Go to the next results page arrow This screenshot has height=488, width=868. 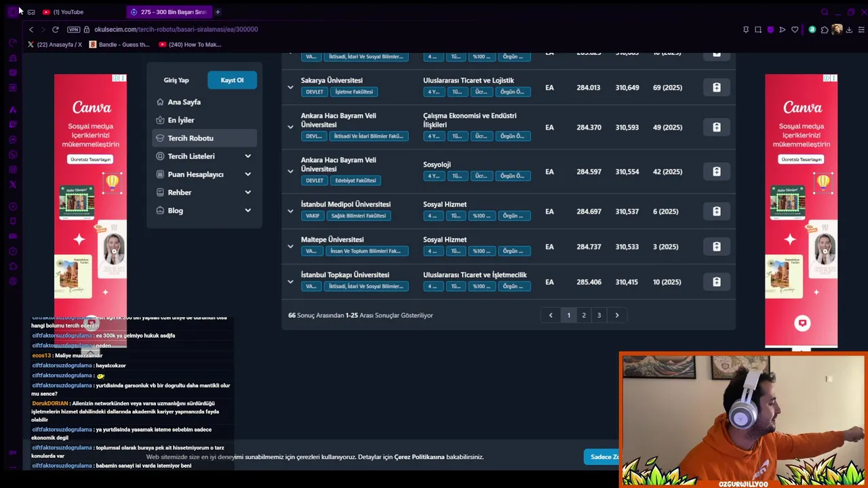[x=617, y=315]
